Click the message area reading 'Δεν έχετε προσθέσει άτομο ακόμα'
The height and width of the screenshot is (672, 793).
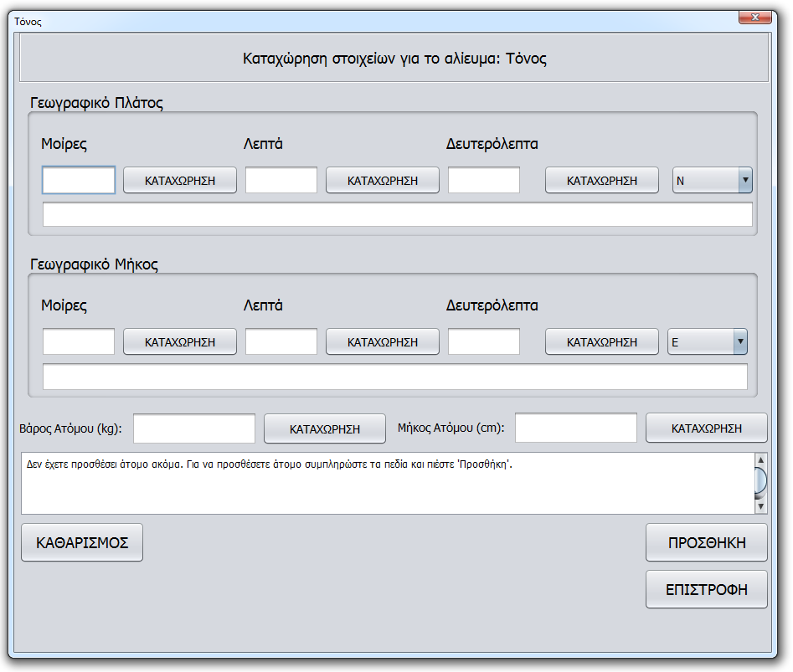coord(388,483)
